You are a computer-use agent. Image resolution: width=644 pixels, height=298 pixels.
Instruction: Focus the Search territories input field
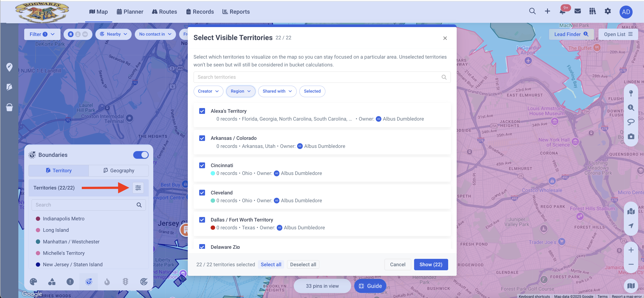(322, 77)
